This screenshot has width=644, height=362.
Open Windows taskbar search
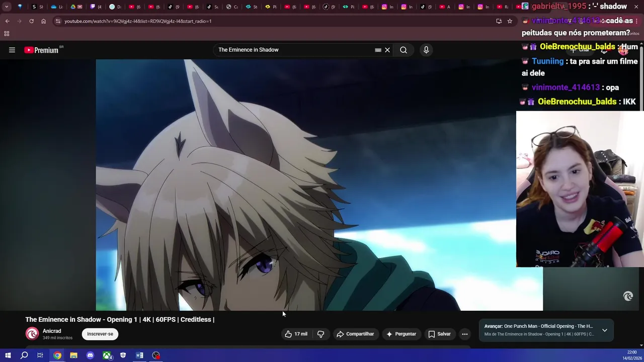click(x=24, y=355)
